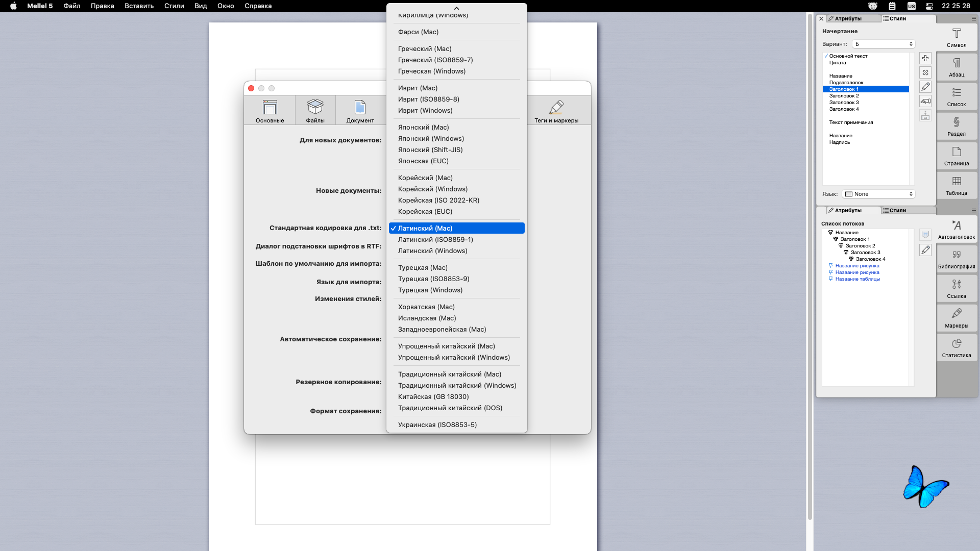The height and width of the screenshot is (551, 980).
Task: Open the Библиография palette
Action: coord(957,259)
